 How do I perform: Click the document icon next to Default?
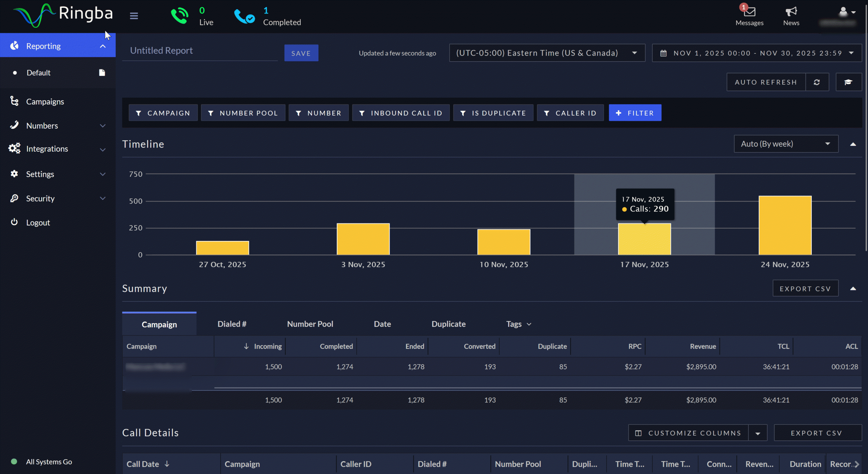(x=102, y=73)
